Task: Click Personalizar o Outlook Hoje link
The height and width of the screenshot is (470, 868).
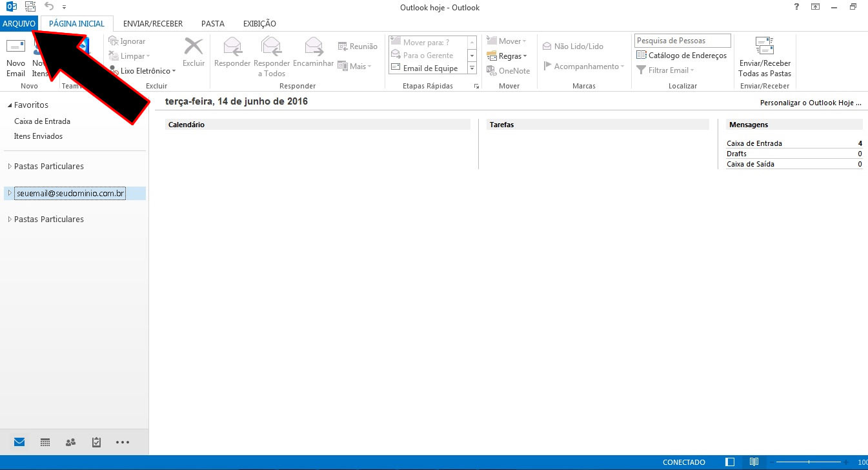Action: [x=810, y=102]
